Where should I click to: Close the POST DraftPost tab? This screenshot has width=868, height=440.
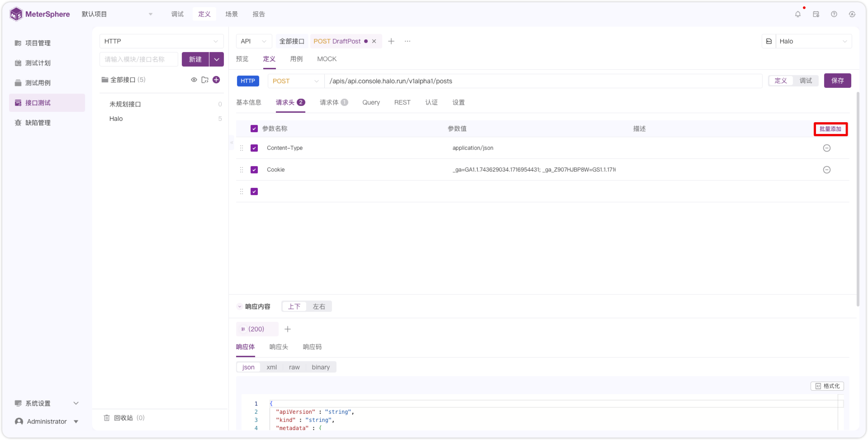pos(374,41)
